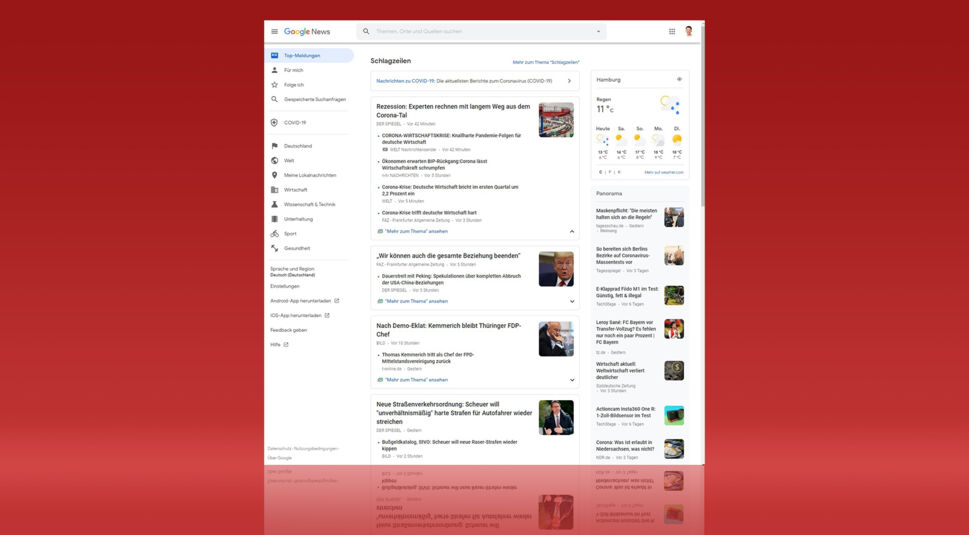Open "Wir können auch die gesamte Beziehung beenden" headline

(448, 256)
